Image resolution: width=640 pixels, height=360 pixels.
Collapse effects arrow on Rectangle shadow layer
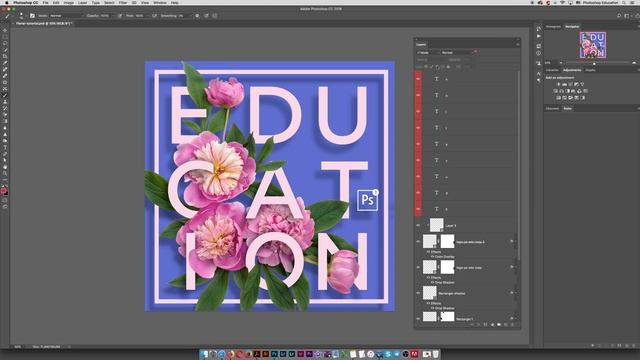coord(515,293)
